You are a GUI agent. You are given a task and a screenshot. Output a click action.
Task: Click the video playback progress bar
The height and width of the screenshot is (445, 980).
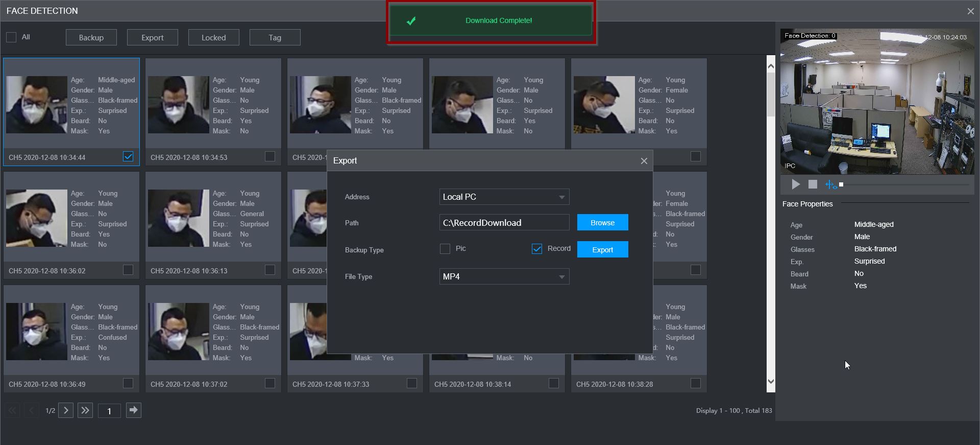tap(906, 184)
